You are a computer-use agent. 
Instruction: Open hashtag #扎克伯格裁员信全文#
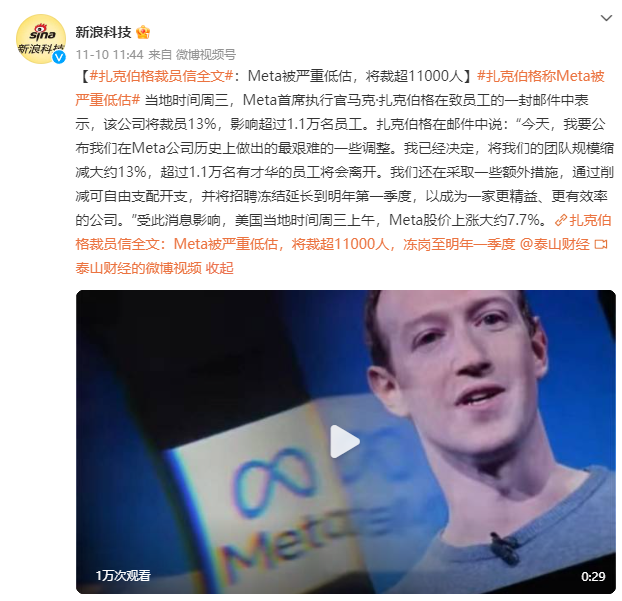[161, 76]
